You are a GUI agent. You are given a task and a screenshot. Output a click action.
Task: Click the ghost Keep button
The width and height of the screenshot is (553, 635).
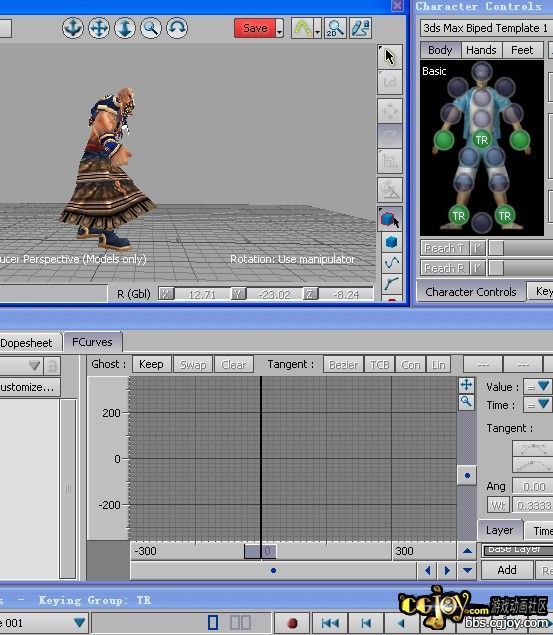pyautogui.click(x=151, y=364)
